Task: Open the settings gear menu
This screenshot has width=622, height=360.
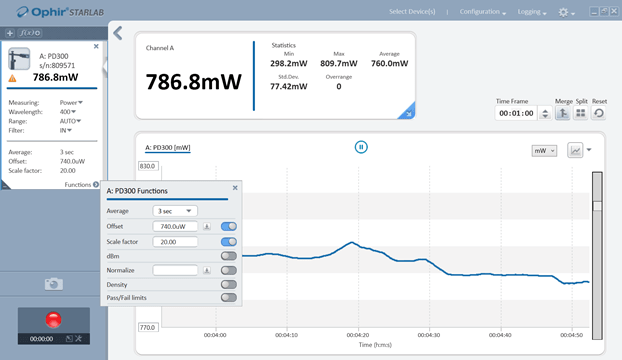Action: tap(566, 13)
